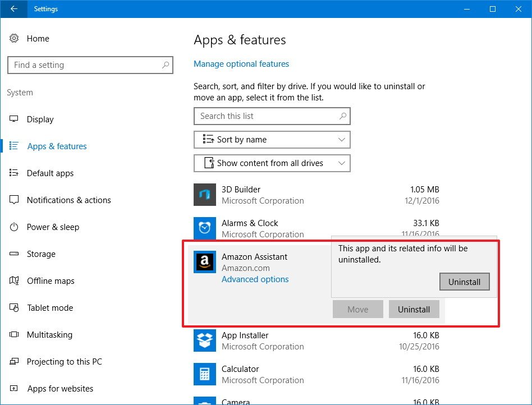Open Manage optional features link

tap(241, 63)
